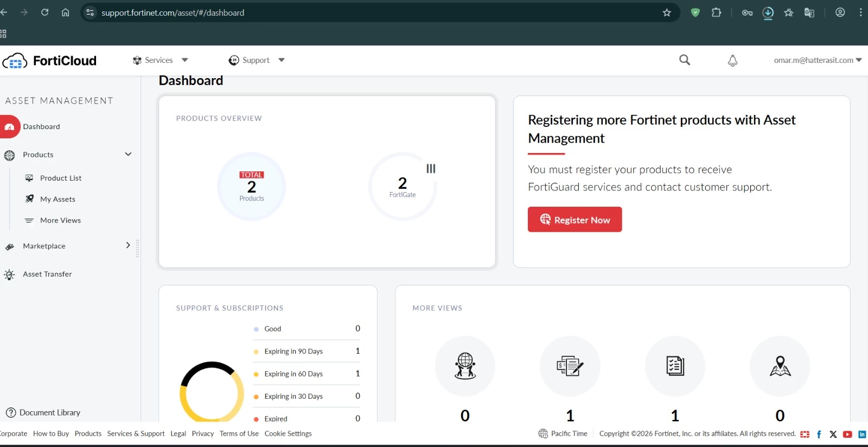This screenshot has height=447, width=868.
Task: Open the Document Library
Action: 43,413
